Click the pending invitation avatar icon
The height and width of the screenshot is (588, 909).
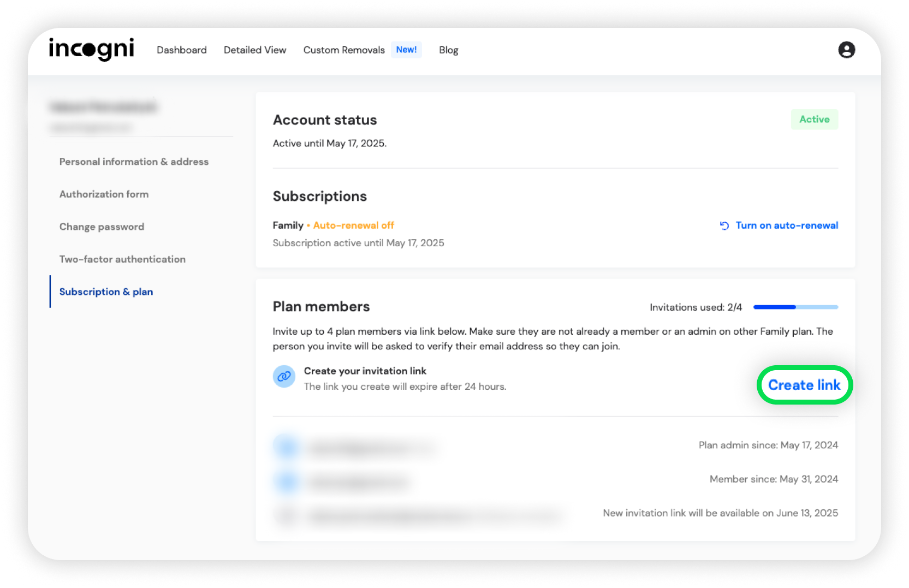(x=287, y=515)
